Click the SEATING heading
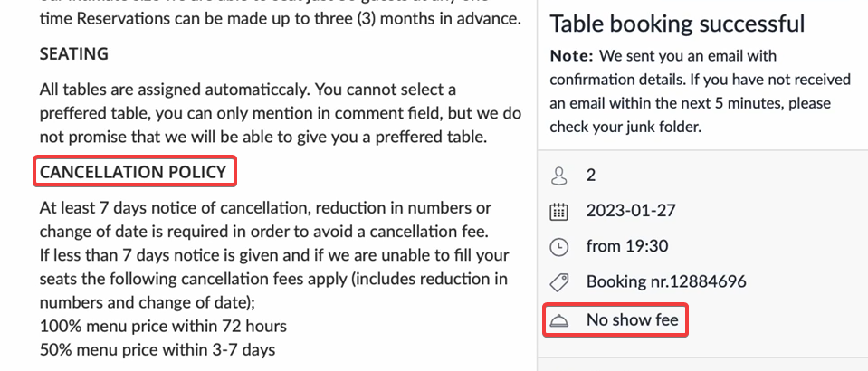Image resolution: width=868 pixels, height=371 pixels. (73, 53)
